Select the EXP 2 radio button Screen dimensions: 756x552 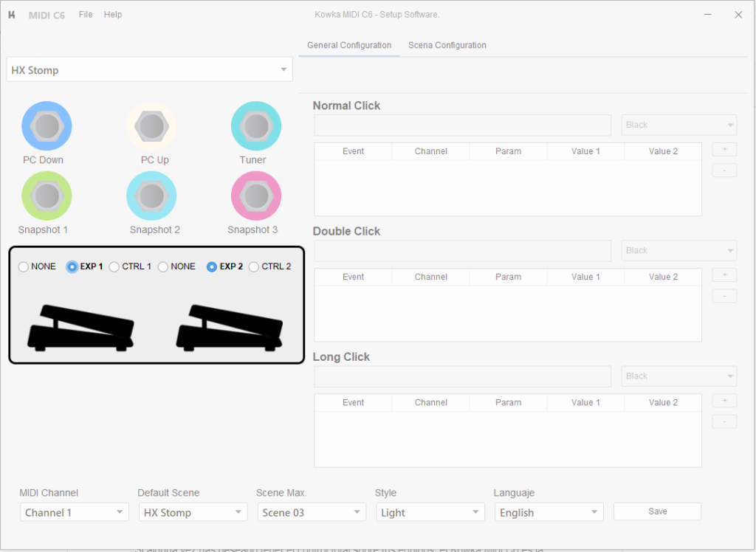(x=211, y=266)
